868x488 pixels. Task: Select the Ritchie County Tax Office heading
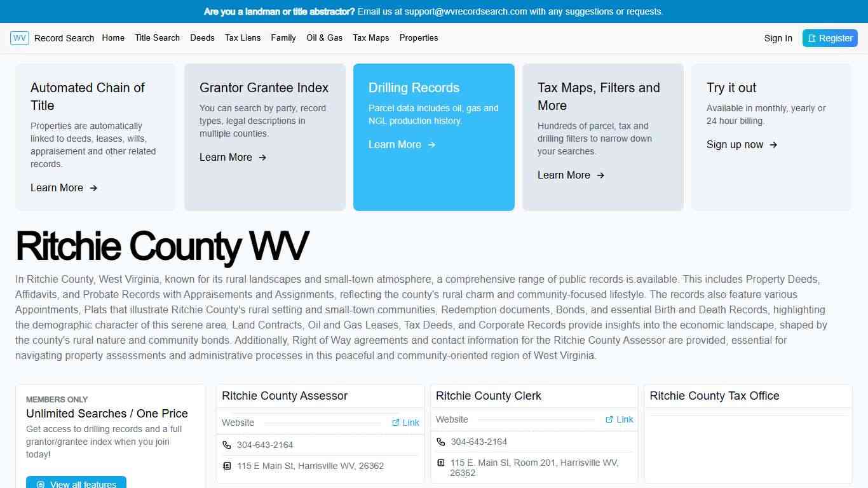coord(714,396)
